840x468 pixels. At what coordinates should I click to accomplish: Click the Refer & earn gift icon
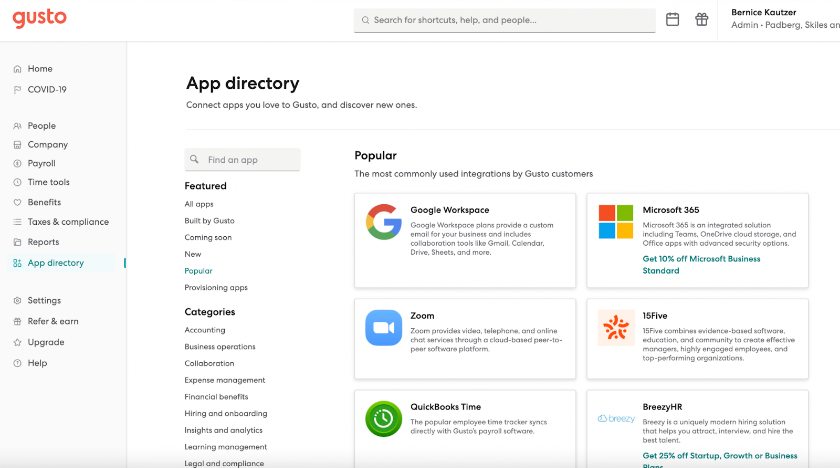(17, 321)
